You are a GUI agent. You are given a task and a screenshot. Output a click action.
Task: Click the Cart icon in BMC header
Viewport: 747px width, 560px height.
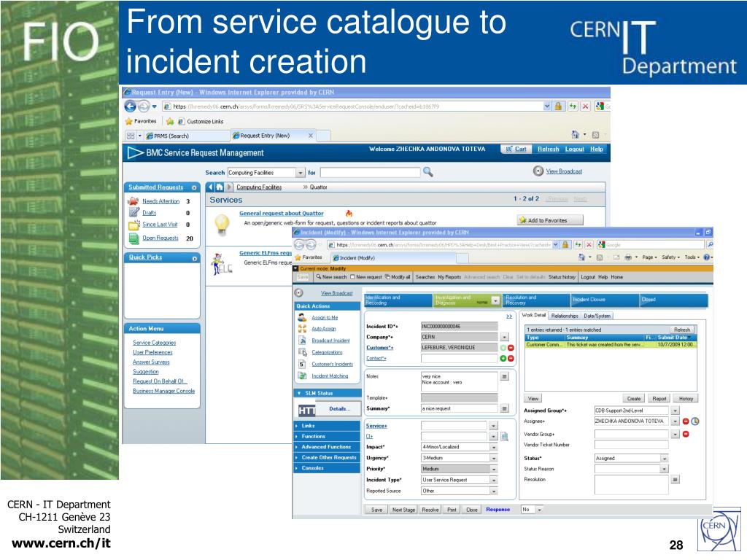point(509,149)
